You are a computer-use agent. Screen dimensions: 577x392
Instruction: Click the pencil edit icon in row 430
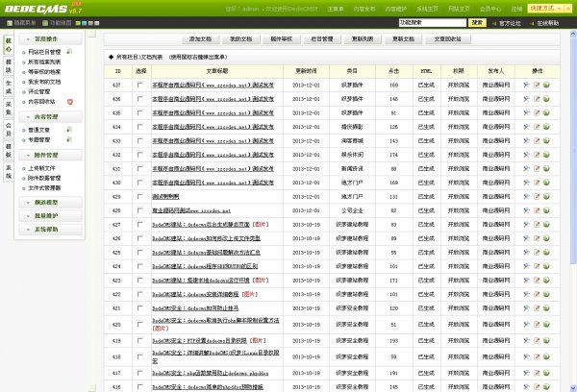click(537, 183)
